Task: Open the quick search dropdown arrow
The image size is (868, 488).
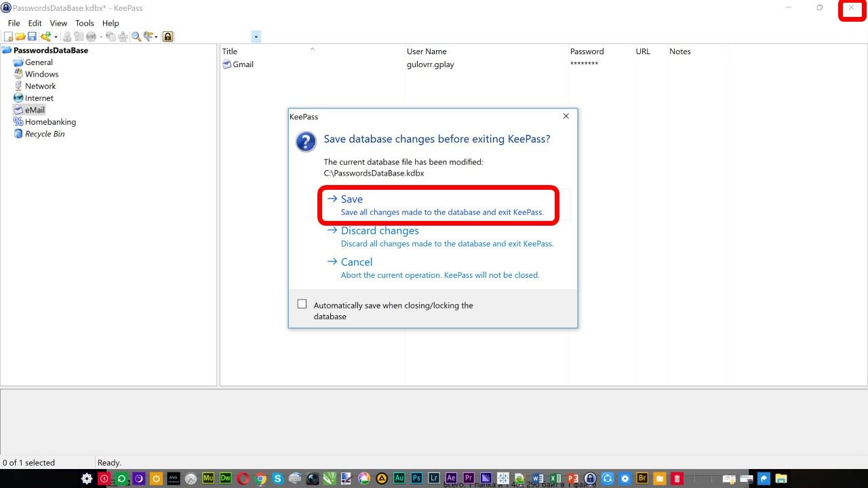Action: [x=256, y=37]
